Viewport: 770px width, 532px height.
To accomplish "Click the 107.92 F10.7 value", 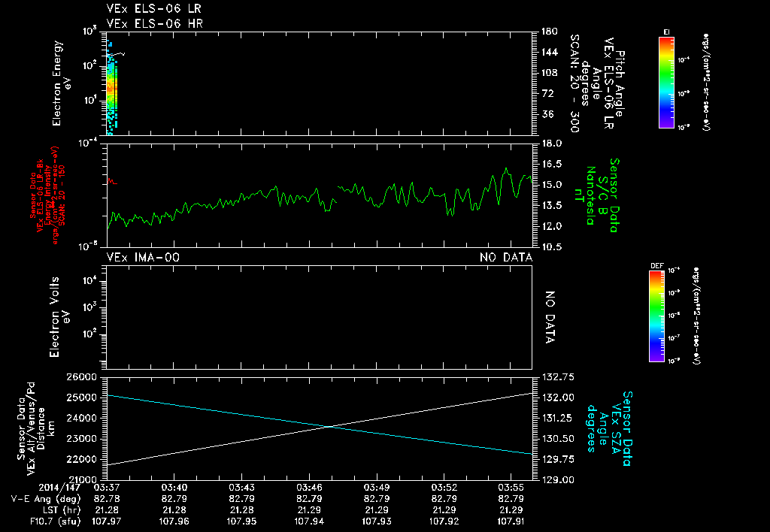I will 444,521.
